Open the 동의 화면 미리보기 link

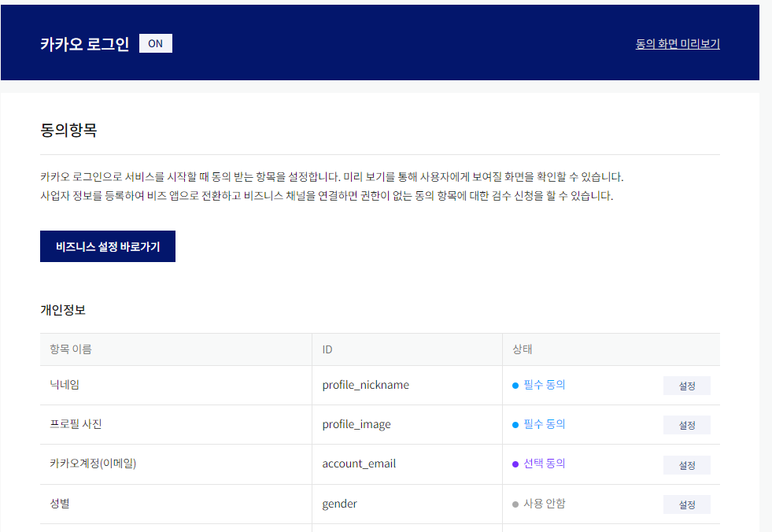point(678,44)
